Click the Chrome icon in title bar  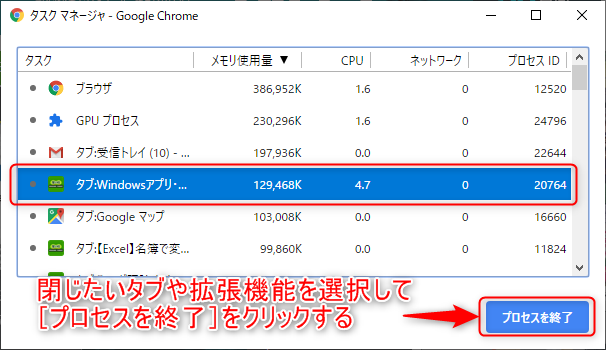point(17,15)
